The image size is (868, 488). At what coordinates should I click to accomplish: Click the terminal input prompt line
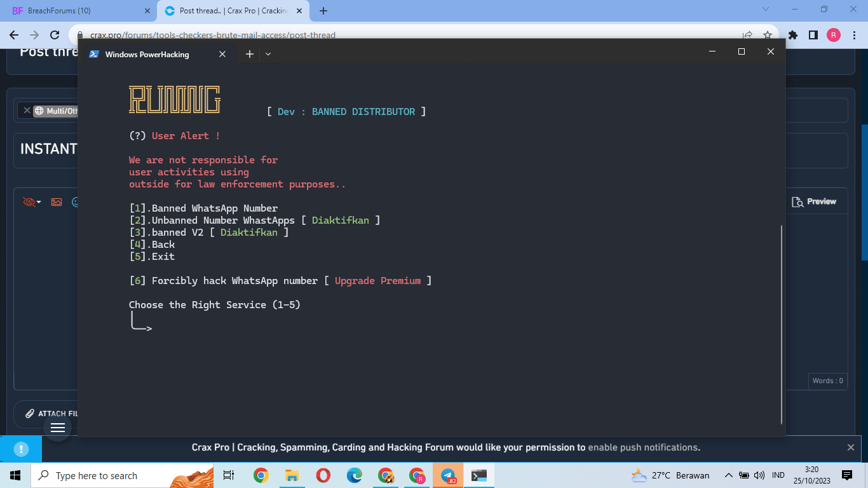pos(141,323)
